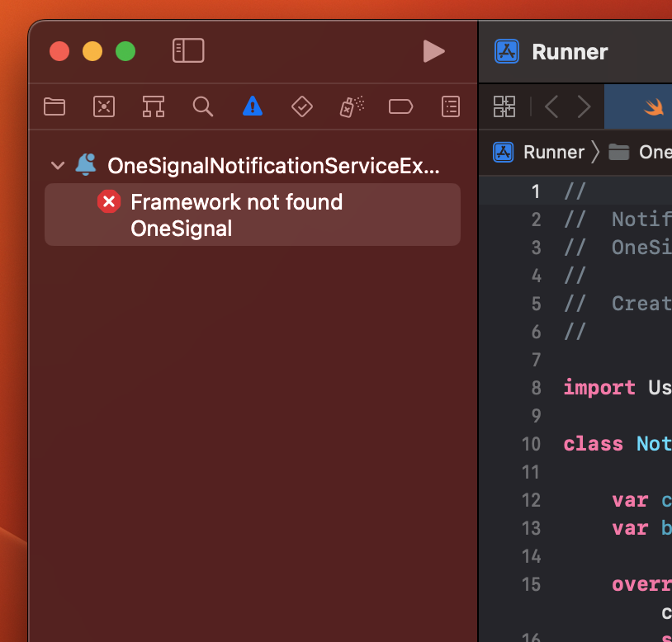
Task: Click the OneSignalNotificationServiceExtension target row
Action: [273, 165]
